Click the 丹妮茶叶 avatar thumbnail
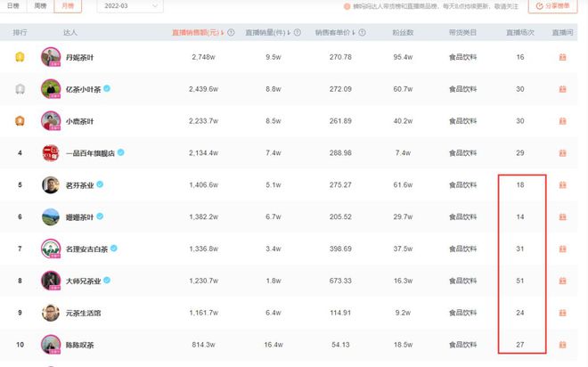Screen dimensions: 588x367 [51, 57]
